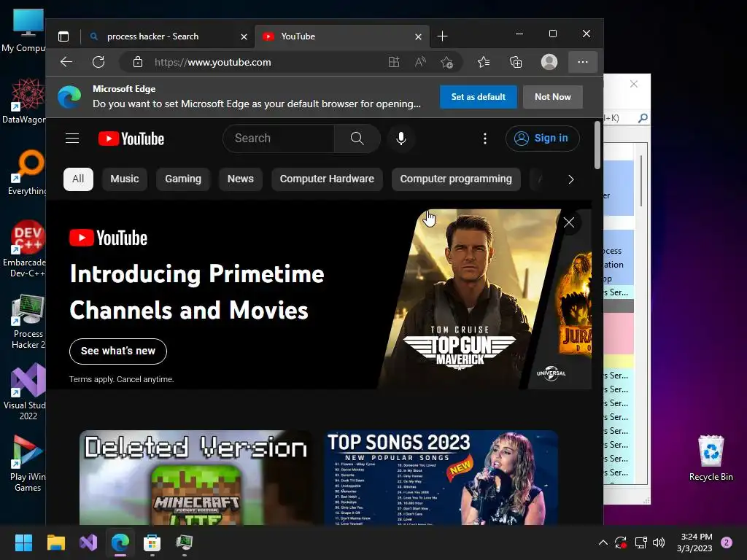Go back with the browser back arrow
Viewport: 747px width, 560px height.
(x=66, y=62)
